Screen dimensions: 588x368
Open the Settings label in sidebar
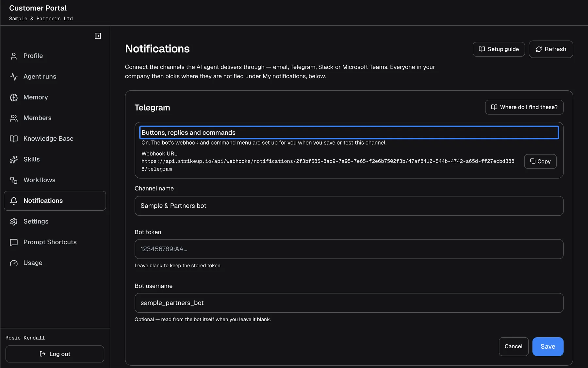pos(36,221)
